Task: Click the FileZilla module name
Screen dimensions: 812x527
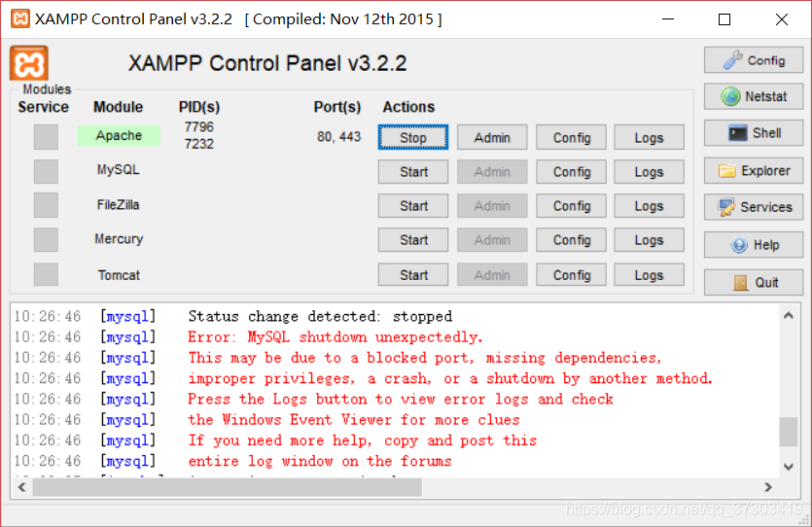Action: (x=118, y=204)
